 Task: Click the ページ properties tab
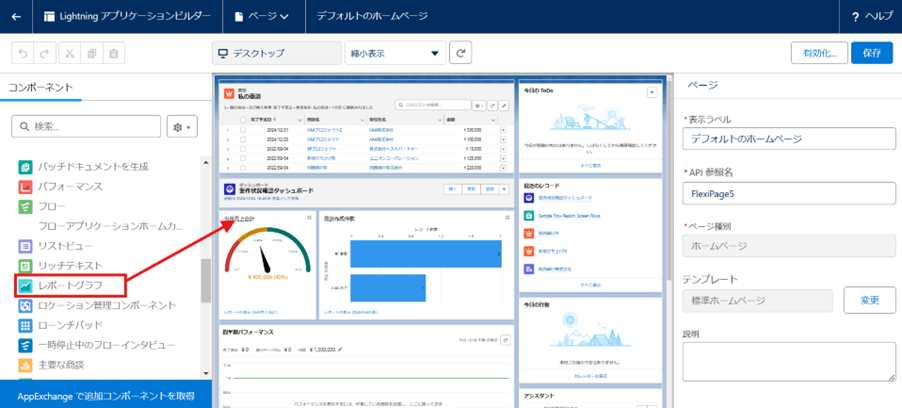tap(704, 85)
